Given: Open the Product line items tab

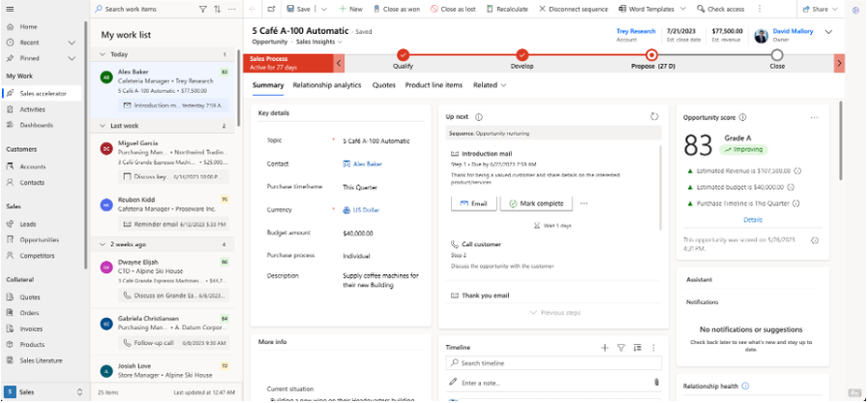Looking at the screenshot, I should point(434,85).
